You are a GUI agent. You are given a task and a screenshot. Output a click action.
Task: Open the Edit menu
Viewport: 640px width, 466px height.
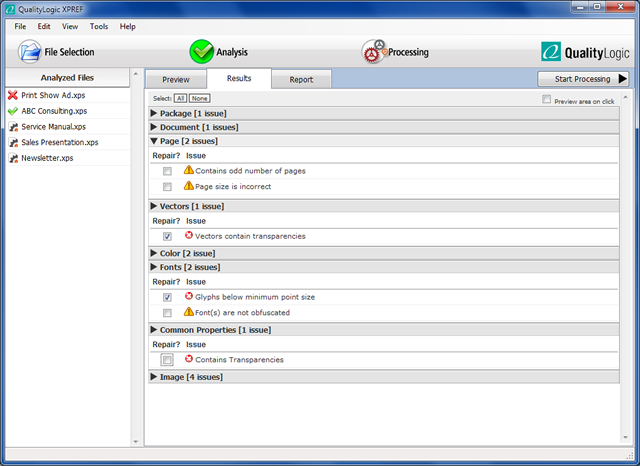click(x=44, y=27)
